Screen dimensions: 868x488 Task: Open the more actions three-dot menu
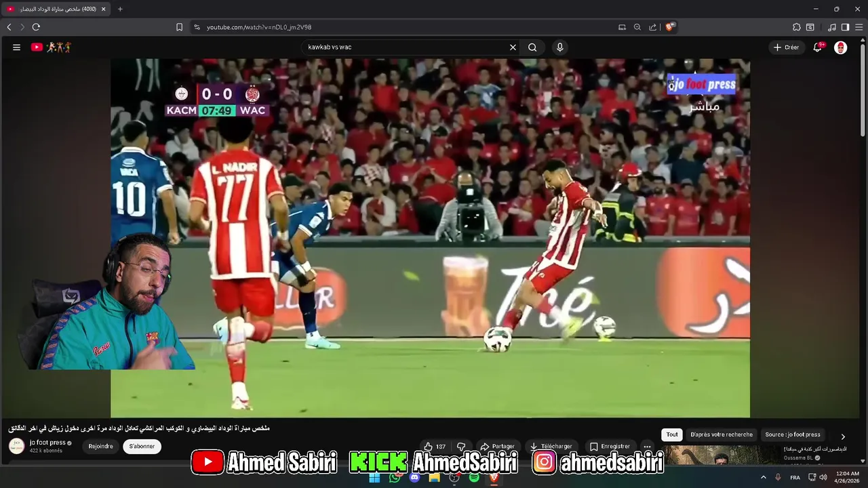tap(647, 447)
